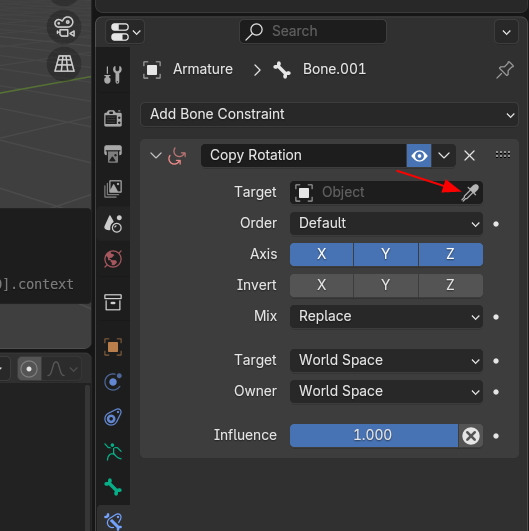Click the Armature breadcrumb object icon
The height and width of the screenshot is (531, 529).
[x=152, y=70]
